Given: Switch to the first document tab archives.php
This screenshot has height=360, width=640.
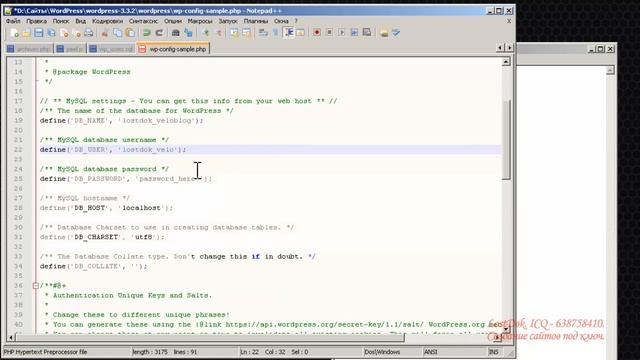Looking at the screenshot, I should (29, 49).
